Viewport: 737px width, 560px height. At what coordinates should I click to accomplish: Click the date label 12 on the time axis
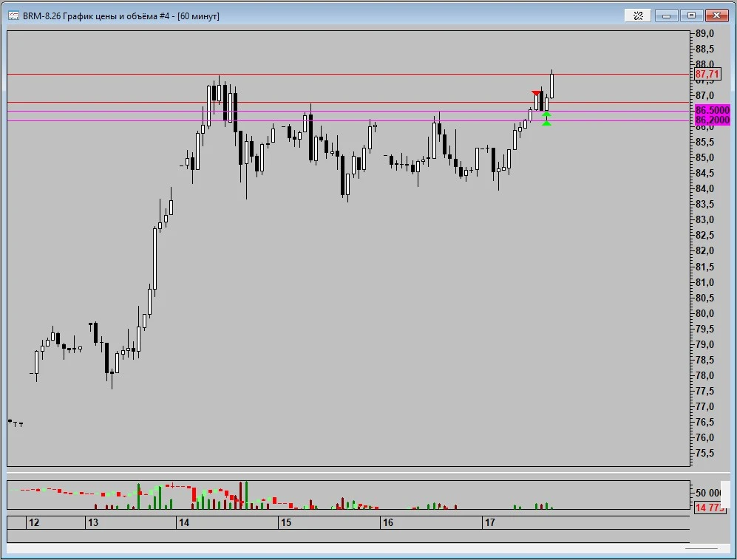pyautogui.click(x=34, y=522)
